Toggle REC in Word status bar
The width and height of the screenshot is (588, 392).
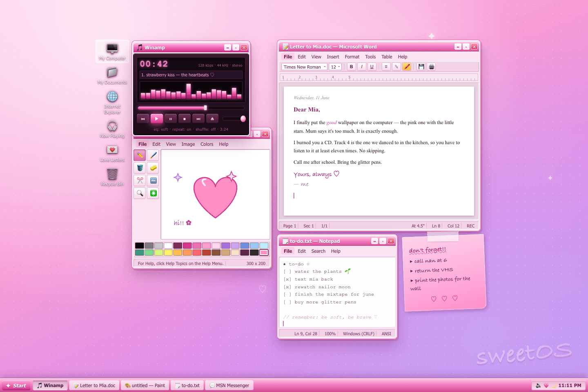pyautogui.click(x=471, y=226)
